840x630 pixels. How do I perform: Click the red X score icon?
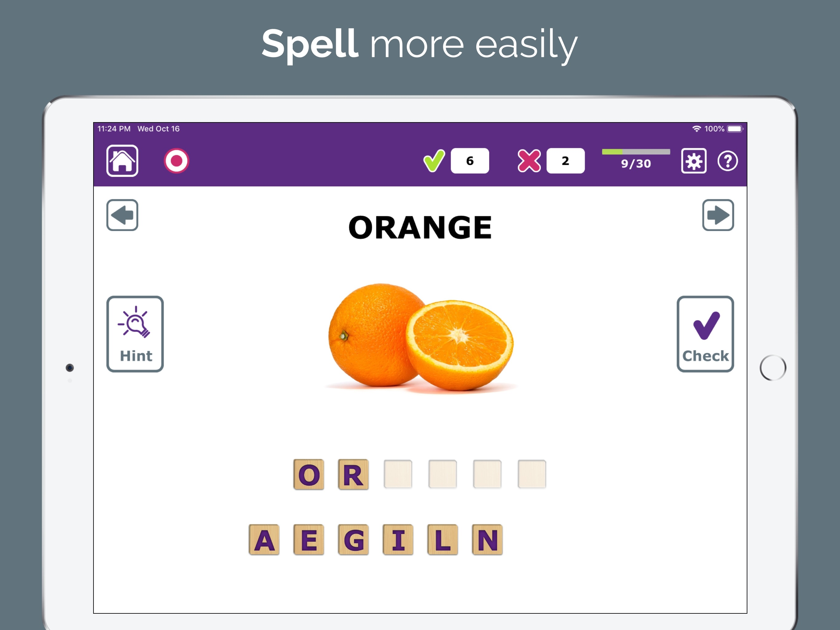pyautogui.click(x=529, y=161)
